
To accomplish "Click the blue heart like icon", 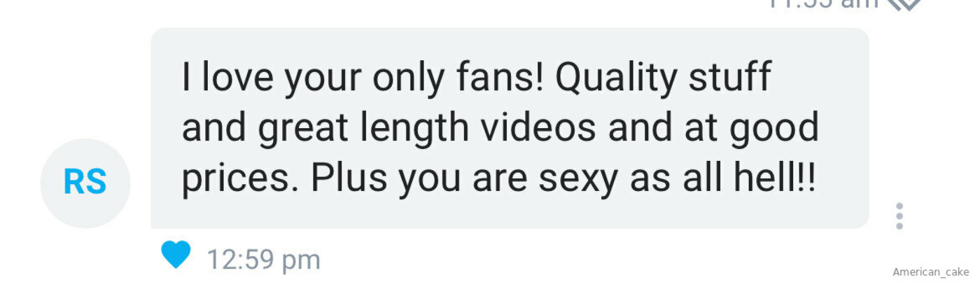I will pyautogui.click(x=176, y=254).
